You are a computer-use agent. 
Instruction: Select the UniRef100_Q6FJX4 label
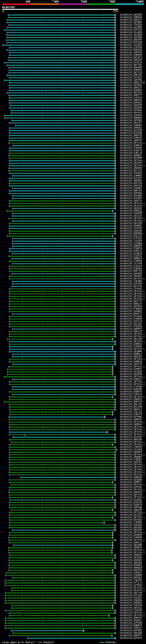pyautogui.click(x=131, y=593)
